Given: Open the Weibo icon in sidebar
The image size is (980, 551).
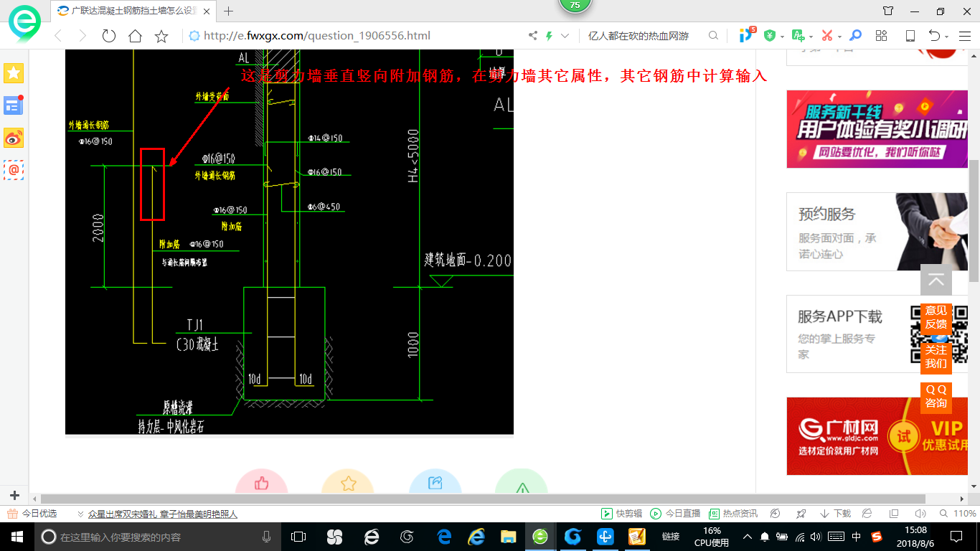Looking at the screenshot, I should point(14,138).
